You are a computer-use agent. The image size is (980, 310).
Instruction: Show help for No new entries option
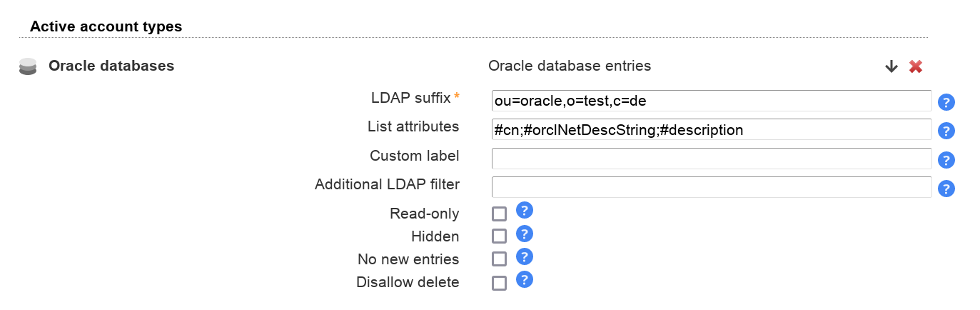coord(525,256)
